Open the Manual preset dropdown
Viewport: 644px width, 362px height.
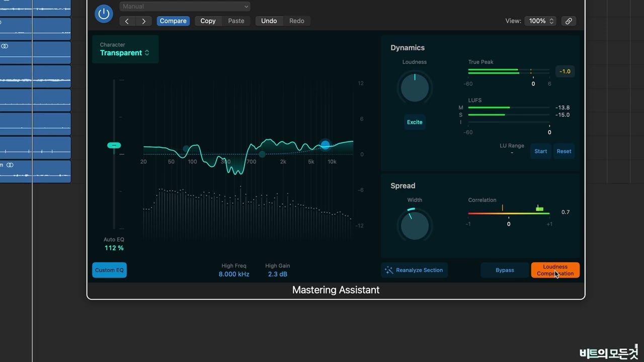point(185,7)
